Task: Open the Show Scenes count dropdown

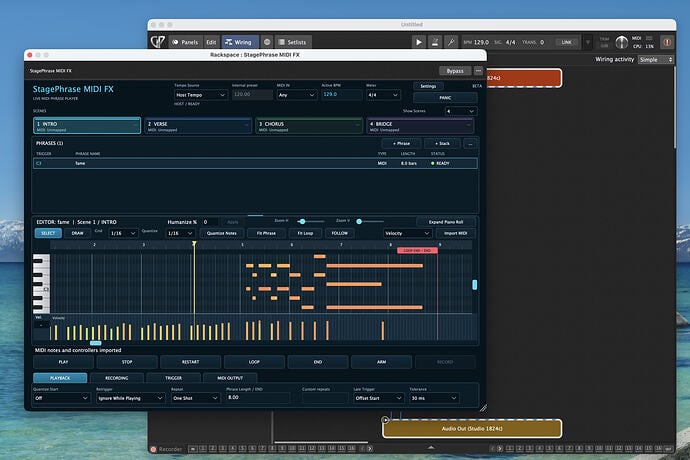Action: coord(460,111)
